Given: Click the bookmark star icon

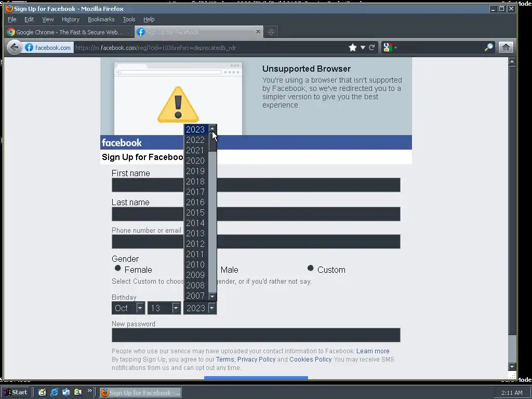Looking at the screenshot, I should (353, 47).
